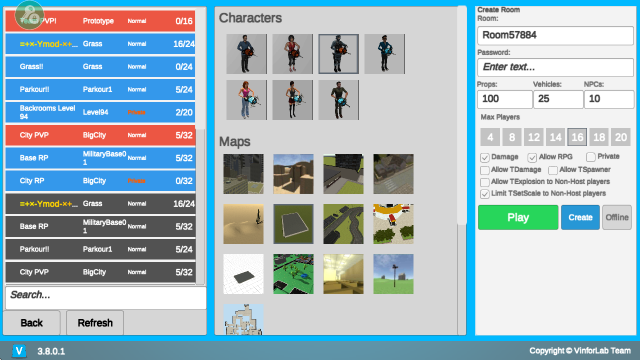Set max players to 16
Image resolution: width=640 pixels, height=360 pixels.
(577, 137)
